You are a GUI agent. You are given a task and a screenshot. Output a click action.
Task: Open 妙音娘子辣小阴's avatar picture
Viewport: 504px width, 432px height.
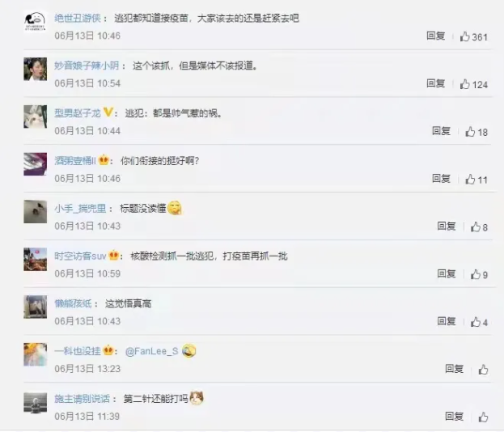pos(36,69)
